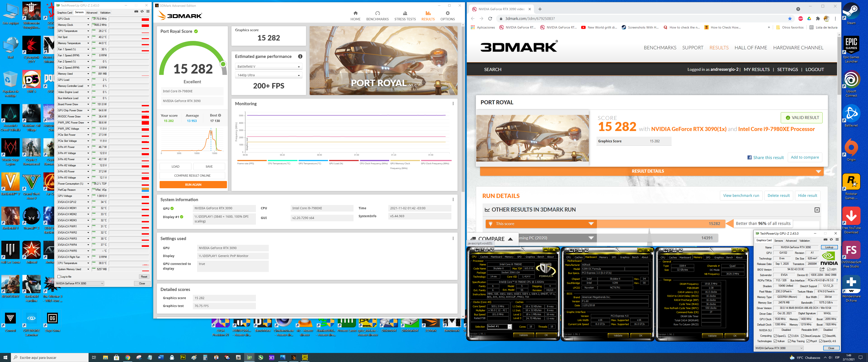Viewport: 868px width, 362px height.
Task: Open Epic Games Launcher desktop shortcut
Action: pyautogui.click(x=851, y=50)
